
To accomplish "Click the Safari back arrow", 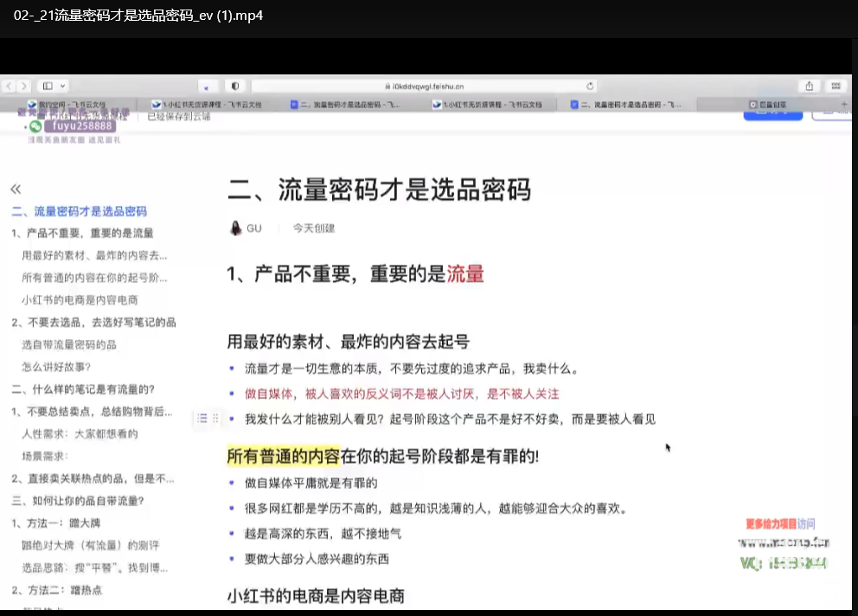I will (x=9, y=87).
